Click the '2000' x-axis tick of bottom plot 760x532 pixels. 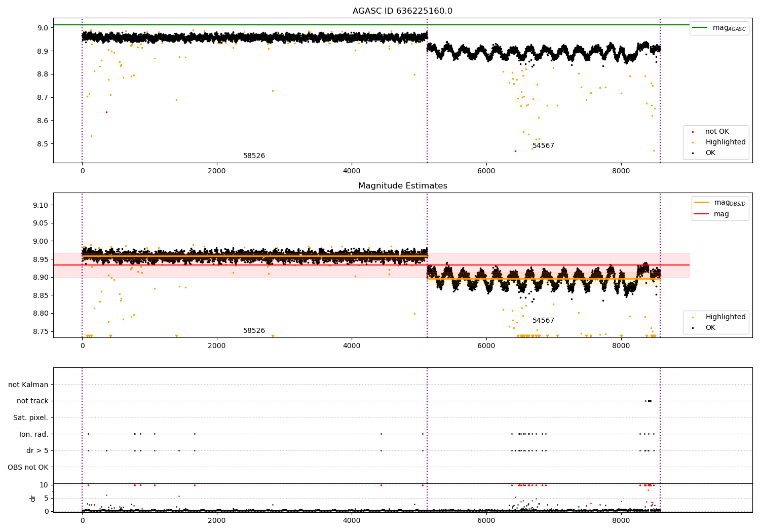pyautogui.click(x=217, y=520)
